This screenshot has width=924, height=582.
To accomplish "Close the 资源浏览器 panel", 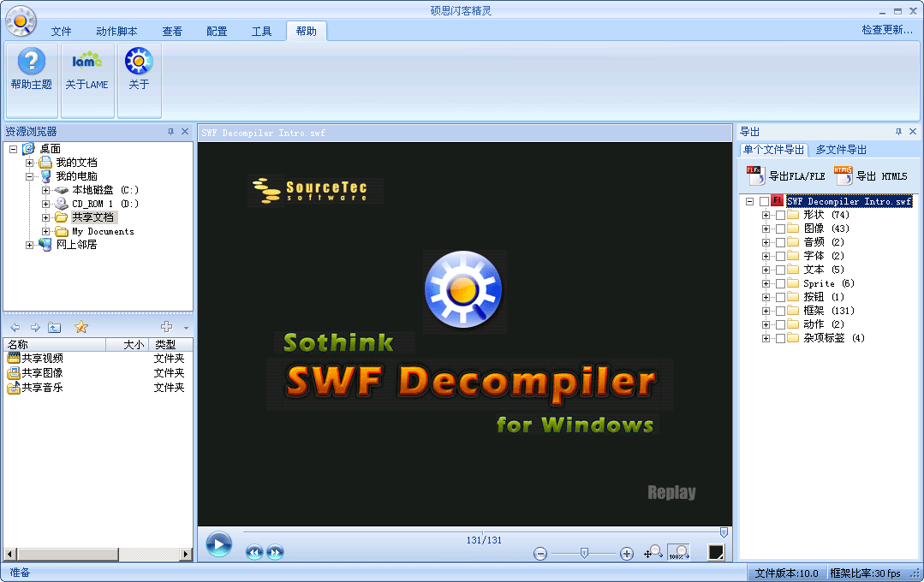I will click(x=185, y=131).
